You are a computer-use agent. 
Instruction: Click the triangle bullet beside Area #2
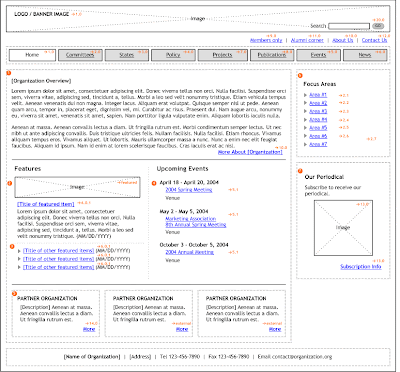pos(305,103)
